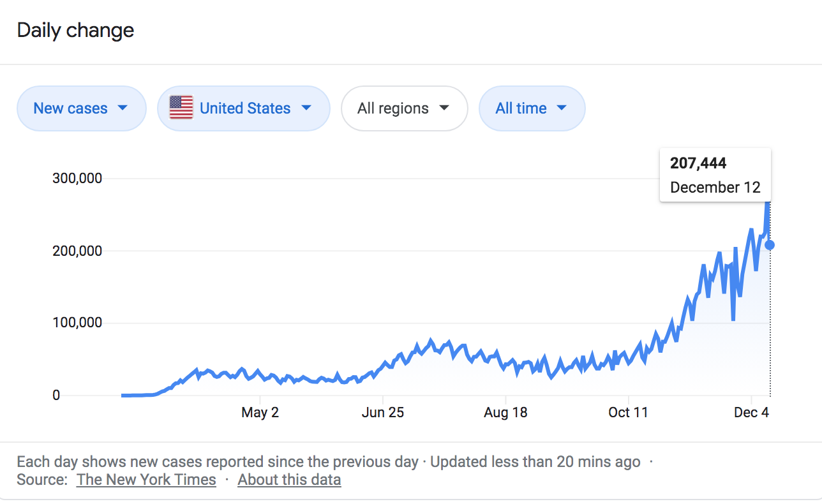Screen dimensions: 822x504
Task: Click the United States flag icon
Action: tap(181, 108)
